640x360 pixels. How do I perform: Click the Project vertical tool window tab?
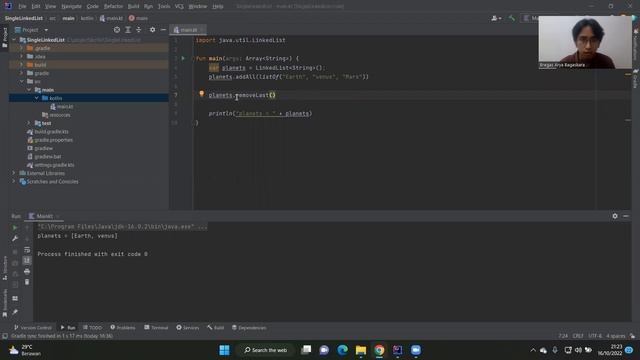(x=4, y=38)
